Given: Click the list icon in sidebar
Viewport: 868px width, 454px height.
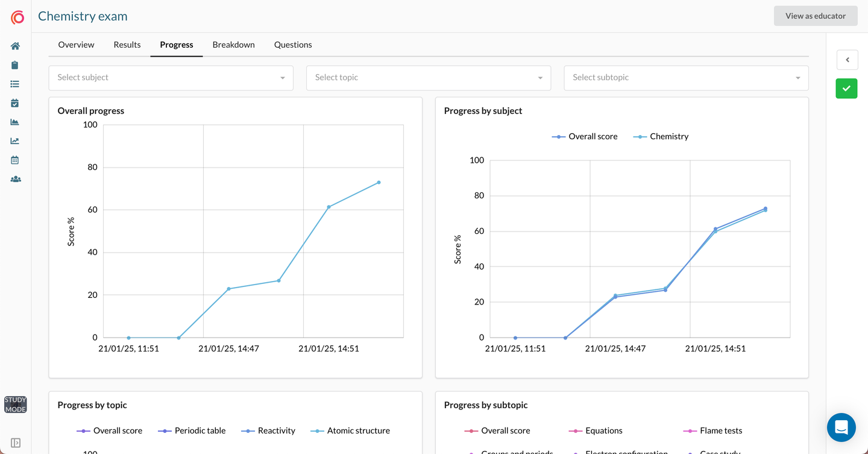Looking at the screenshot, I should (x=15, y=84).
